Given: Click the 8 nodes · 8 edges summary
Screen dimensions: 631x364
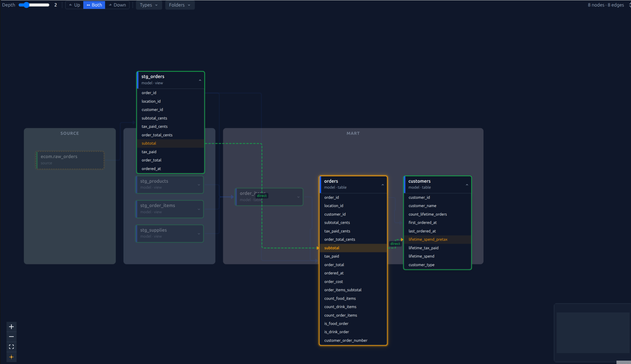Looking at the screenshot, I should (606, 5).
